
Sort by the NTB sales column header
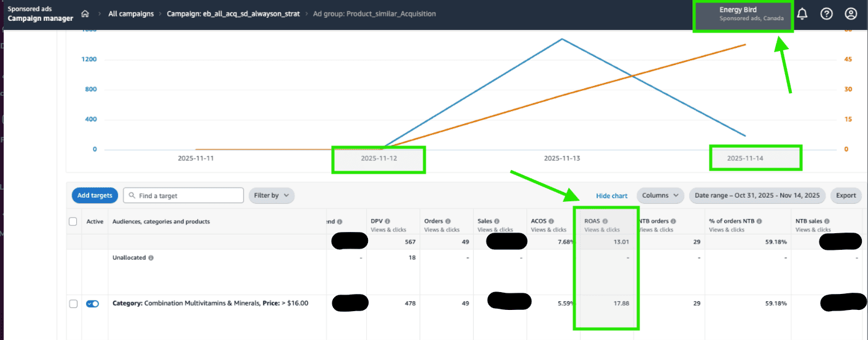[x=809, y=222]
